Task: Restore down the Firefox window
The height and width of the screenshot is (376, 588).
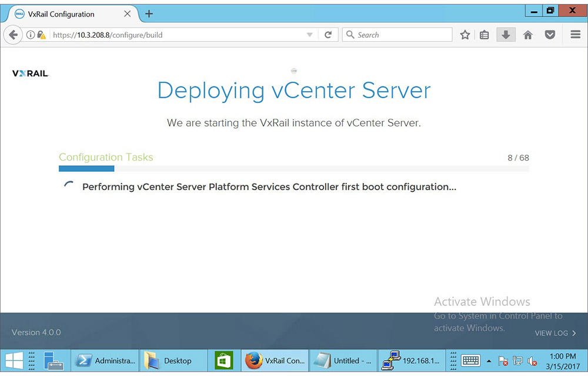Action: click(x=550, y=11)
